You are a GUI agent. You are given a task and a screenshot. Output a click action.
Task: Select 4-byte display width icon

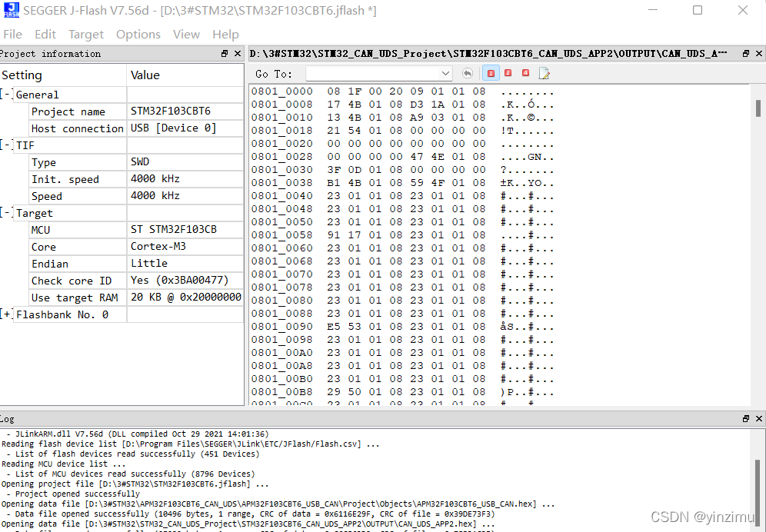tap(525, 73)
